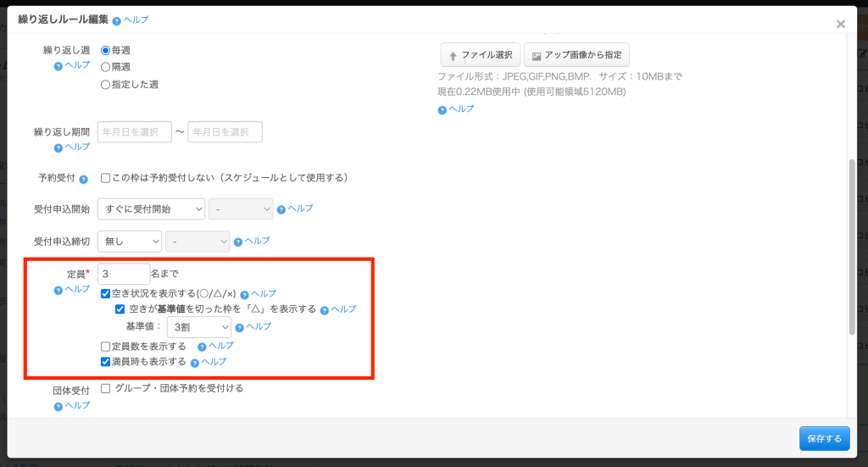Click help icon beside 満員時も表示する
The image size is (868, 467).
point(195,362)
